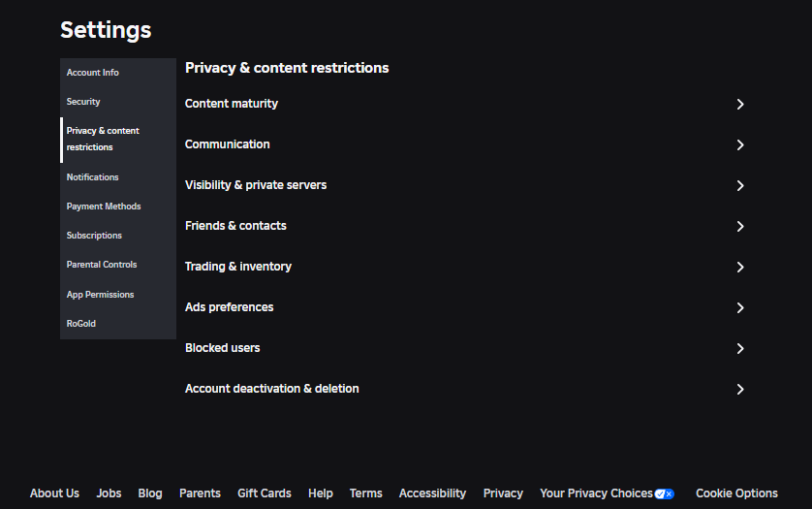Expand Account deactivation & deletion chevron
This screenshot has height=509, width=812.
click(740, 389)
